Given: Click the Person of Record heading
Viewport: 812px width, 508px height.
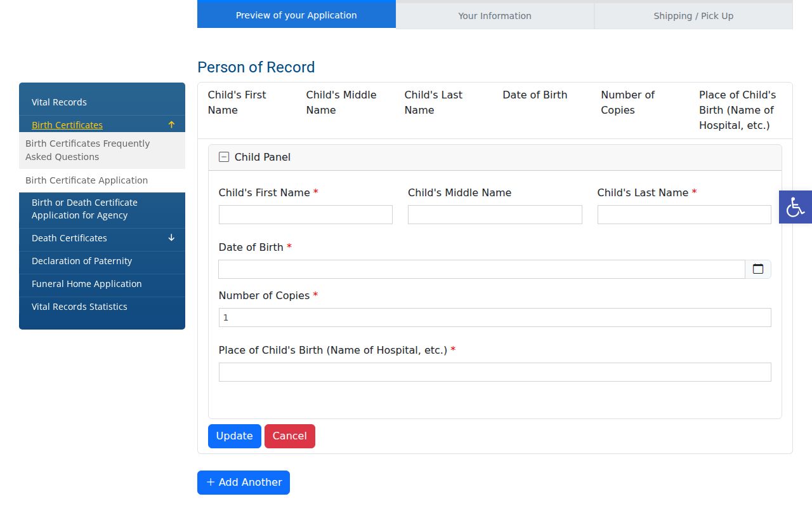Looking at the screenshot, I should (256, 67).
